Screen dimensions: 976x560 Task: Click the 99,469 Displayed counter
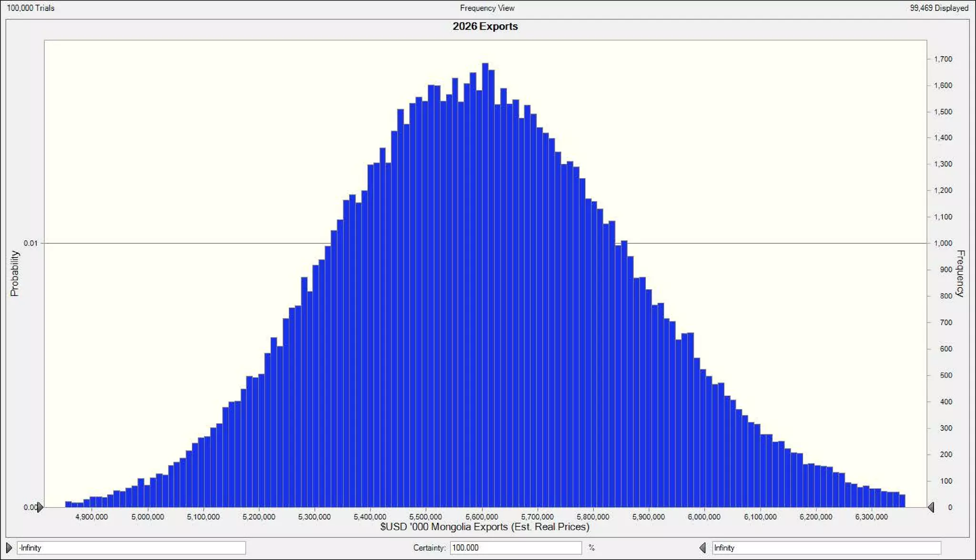click(939, 8)
